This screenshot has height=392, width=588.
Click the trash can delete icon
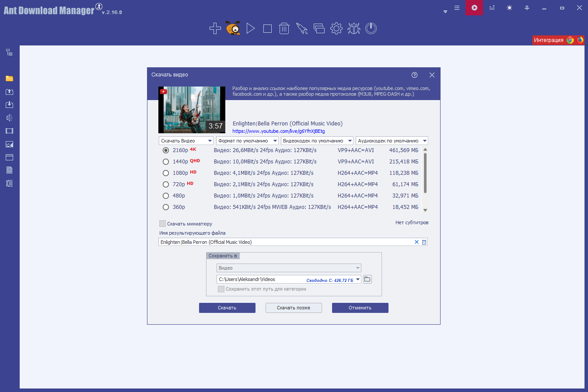(x=284, y=28)
